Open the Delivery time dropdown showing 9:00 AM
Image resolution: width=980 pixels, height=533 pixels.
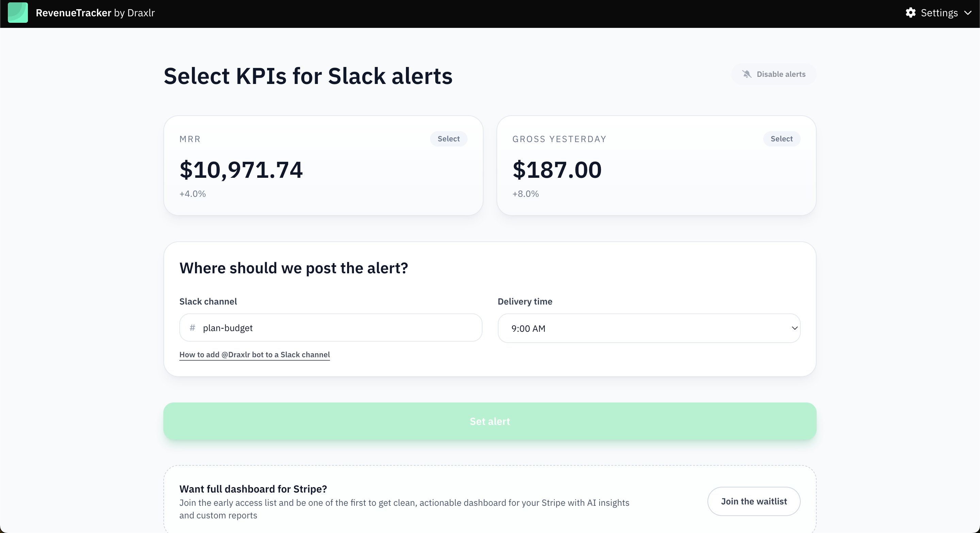click(649, 328)
